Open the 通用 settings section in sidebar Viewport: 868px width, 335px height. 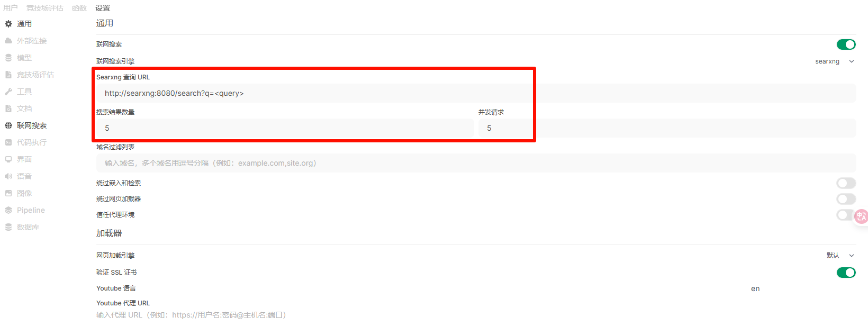pos(24,24)
